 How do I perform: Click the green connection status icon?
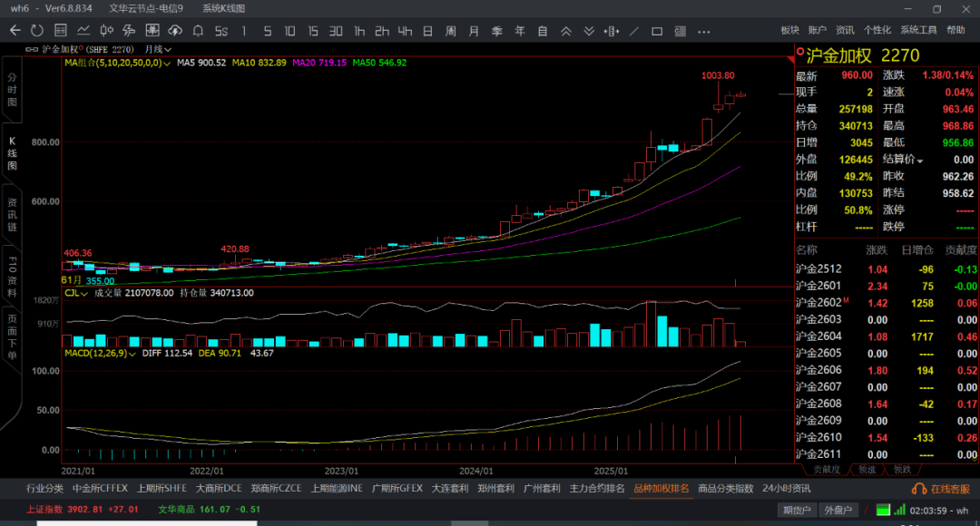click(883, 510)
